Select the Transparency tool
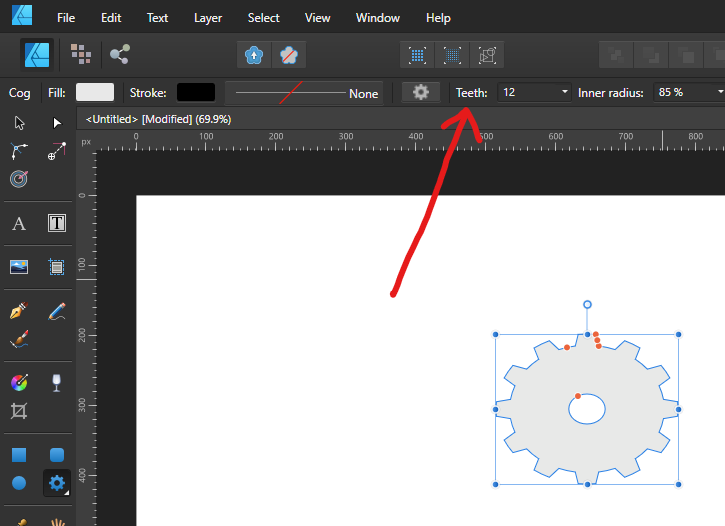The height and width of the screenshot is (526, 725). pyautogui.click(x=56, y=382)
